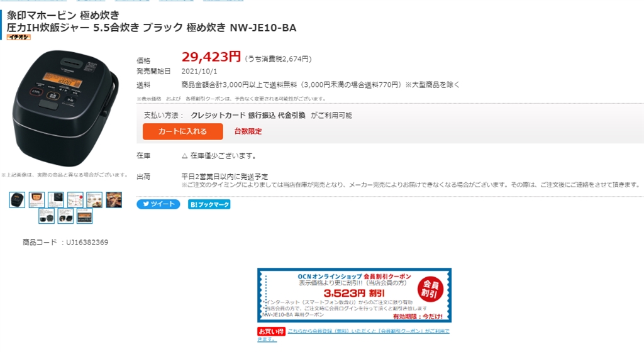Open the member registration link below coupon
Screen dimensions: 644x352
click(x=353, y=335)
